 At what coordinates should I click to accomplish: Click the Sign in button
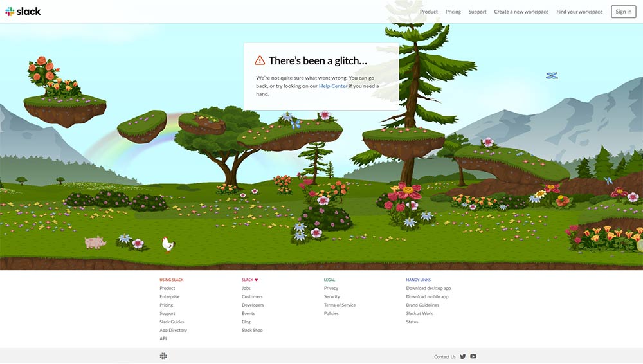(623, 12)
